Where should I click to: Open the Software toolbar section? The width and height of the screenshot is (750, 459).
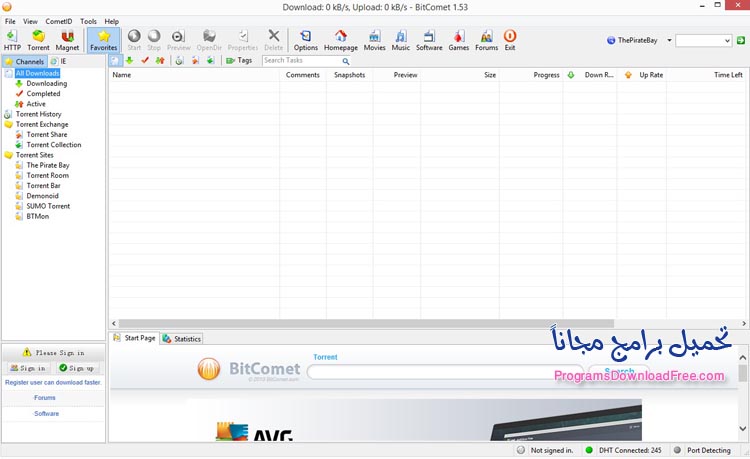[x=429, y=40]
